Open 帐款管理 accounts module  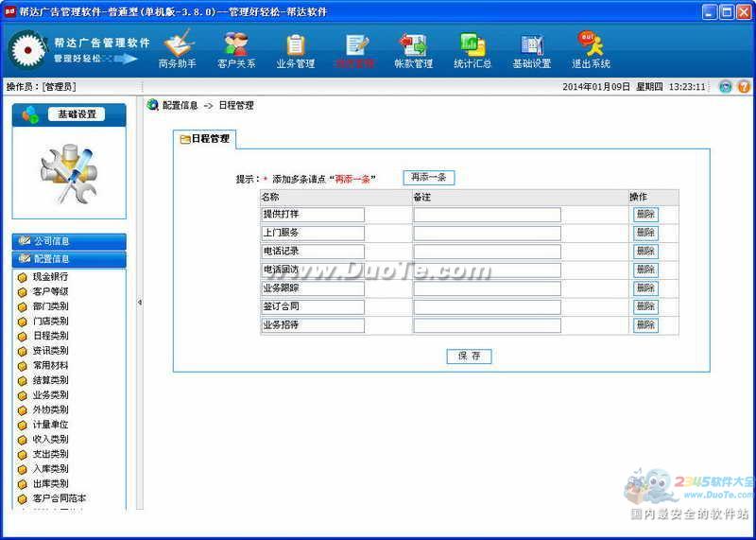(x=413, y=50)
